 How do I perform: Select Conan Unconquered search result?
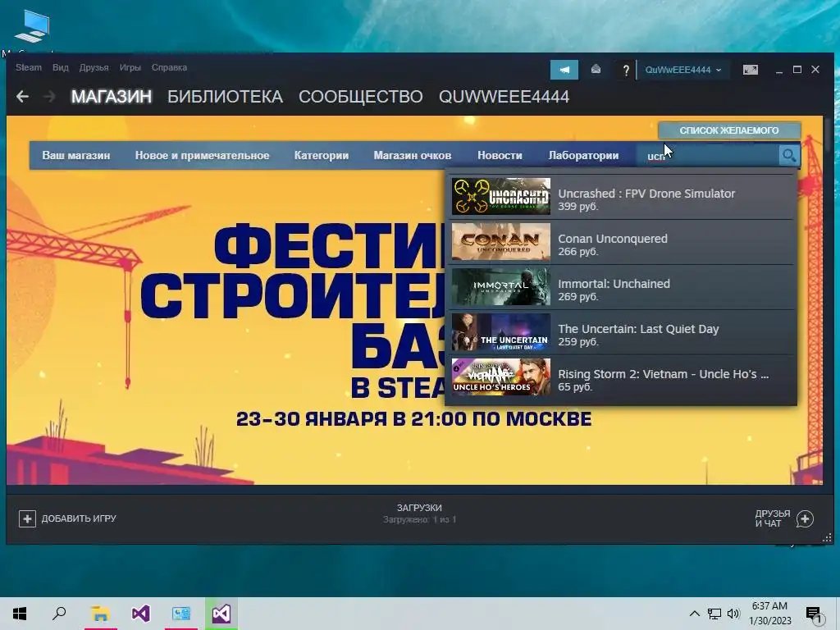622,242
